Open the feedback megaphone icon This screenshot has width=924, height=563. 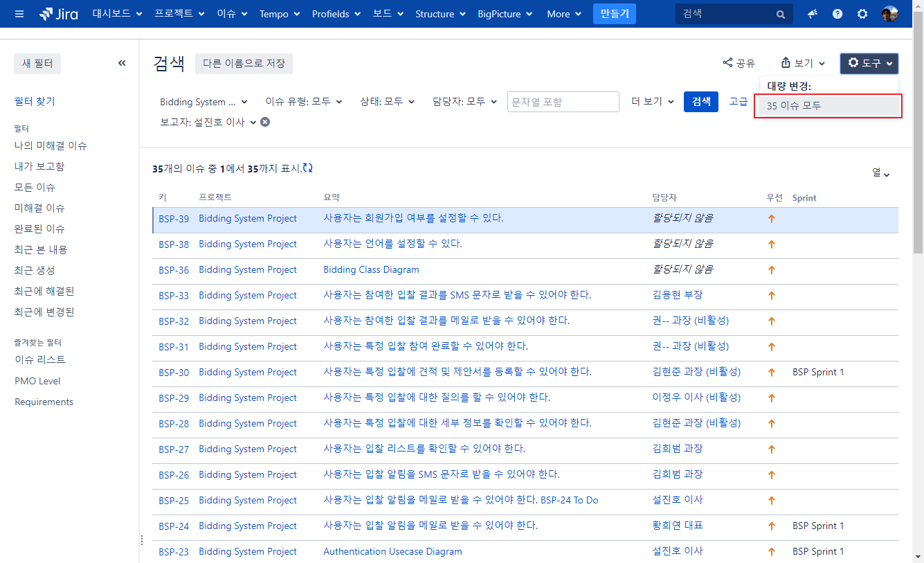813,14
